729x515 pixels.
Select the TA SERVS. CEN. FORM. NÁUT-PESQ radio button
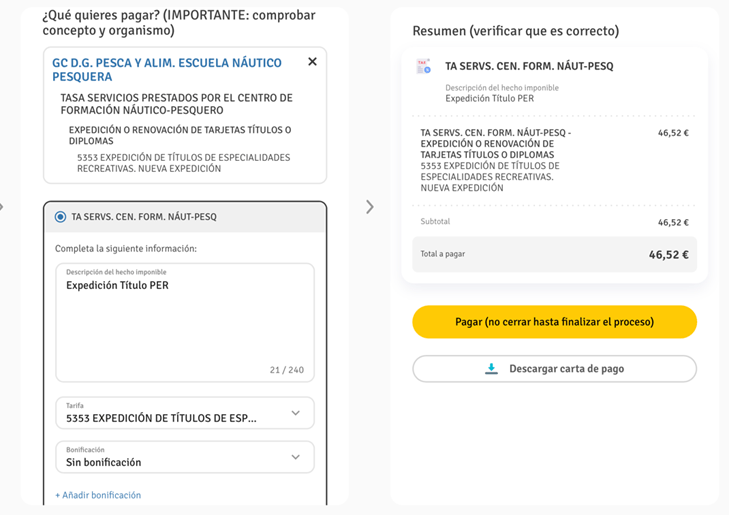click(x=61, y=217)
